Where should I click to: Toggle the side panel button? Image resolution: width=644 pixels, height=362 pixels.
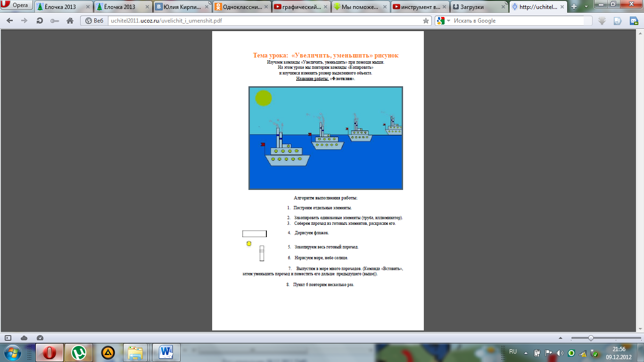click(x=8, y=338)
